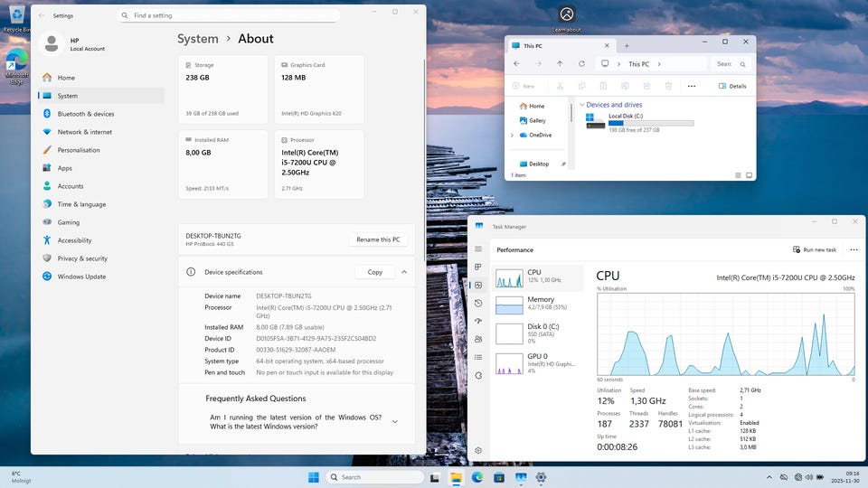Image resolution: width=868 pixels, height=488 pixels.
Task: Open Users page in Task Manager
Action: click(478, 339)
